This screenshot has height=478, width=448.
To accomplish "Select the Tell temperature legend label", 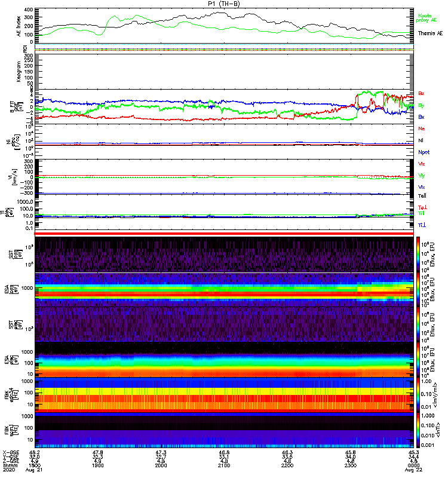I will pos(422,195).
